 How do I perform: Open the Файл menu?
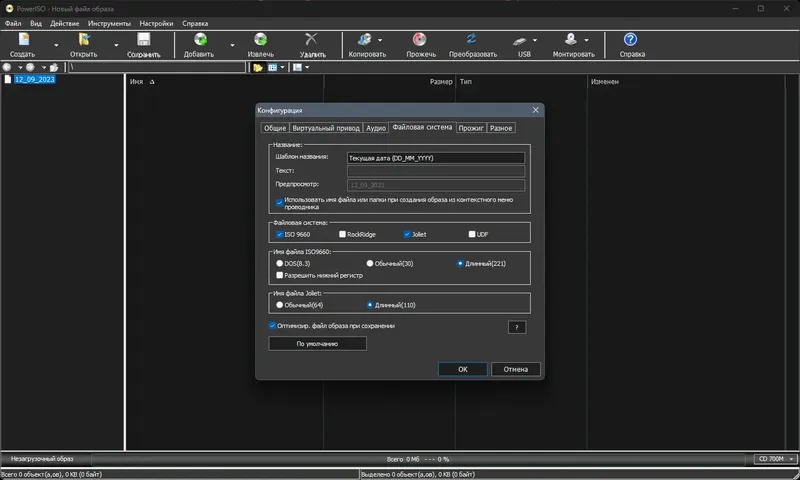pyautogui.click(x=13, y=23)
